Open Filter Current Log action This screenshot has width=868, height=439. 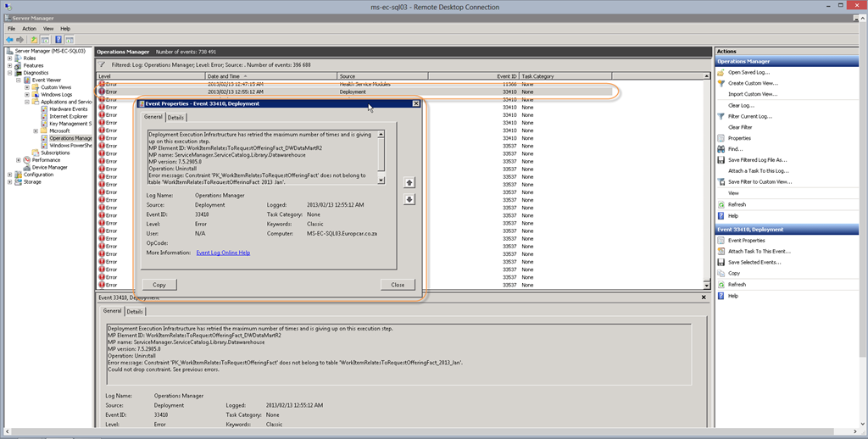coord(749,116)
